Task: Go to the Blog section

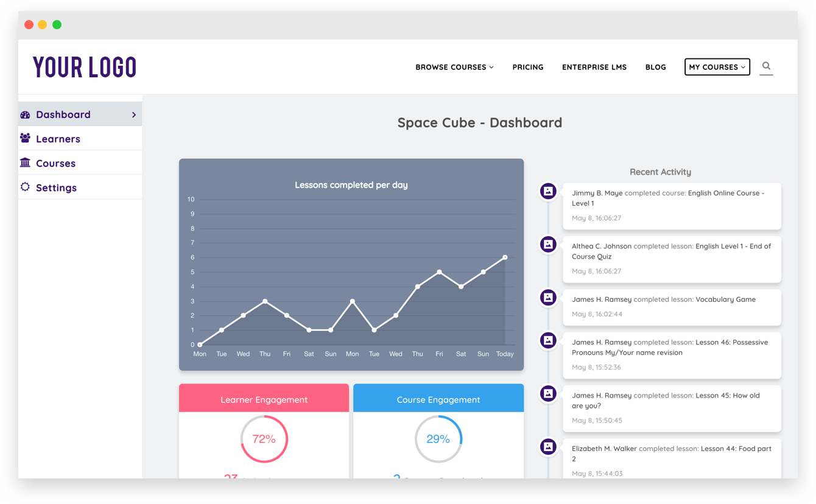Action: pyautogui.click(x=655, y=67)
